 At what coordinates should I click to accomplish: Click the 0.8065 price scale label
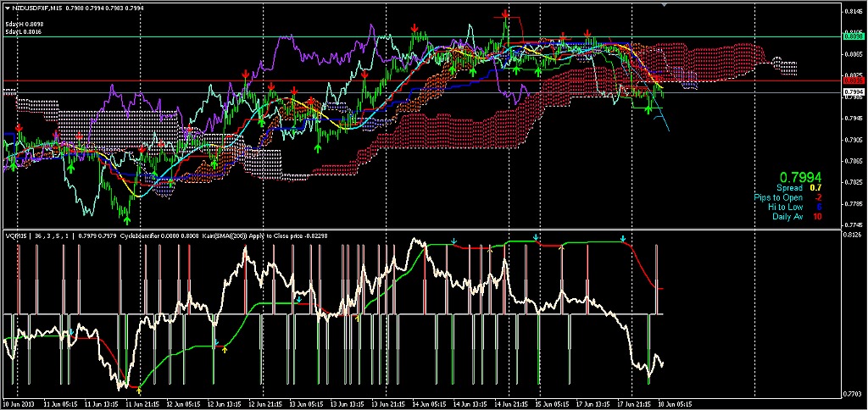pyautogui.click(x=853, y=54)
